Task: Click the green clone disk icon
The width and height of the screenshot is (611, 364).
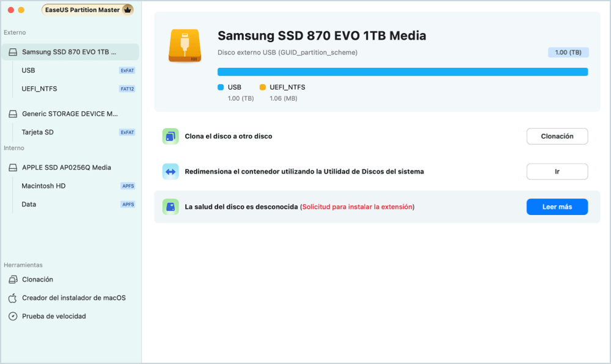Action: pos(170,136)
